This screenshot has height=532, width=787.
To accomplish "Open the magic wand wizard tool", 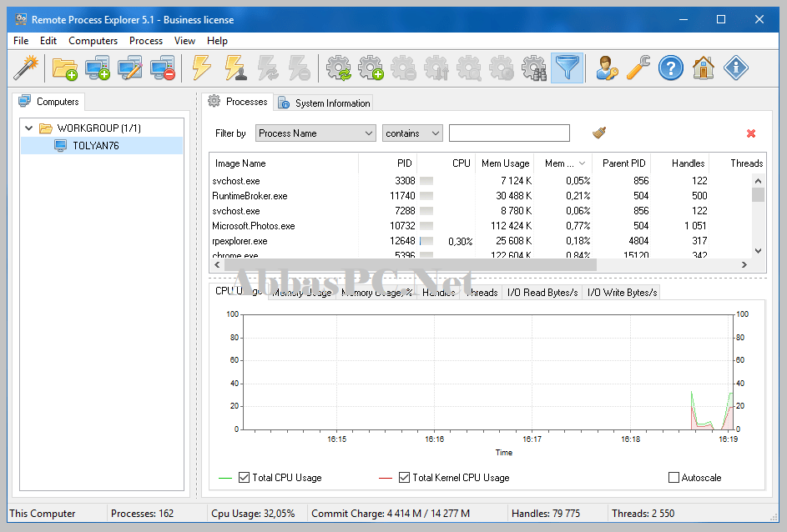I will point(26,68).
